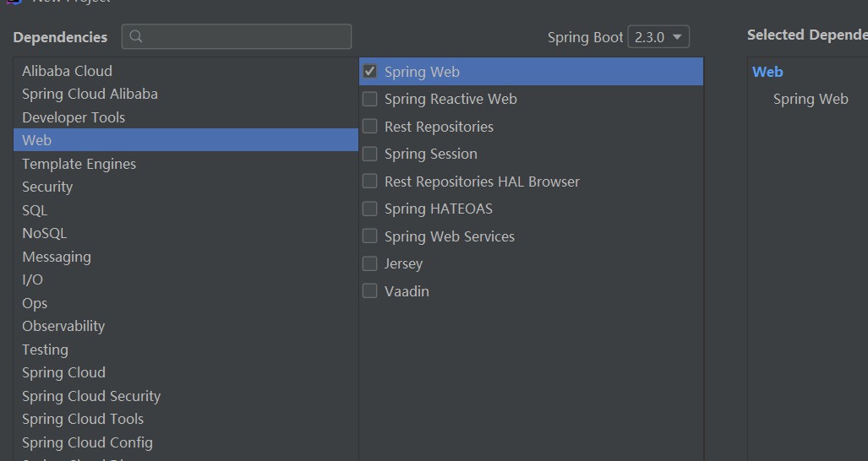
Task: Click Spring Web under Selected Dependencies
Action: point(811,100)
